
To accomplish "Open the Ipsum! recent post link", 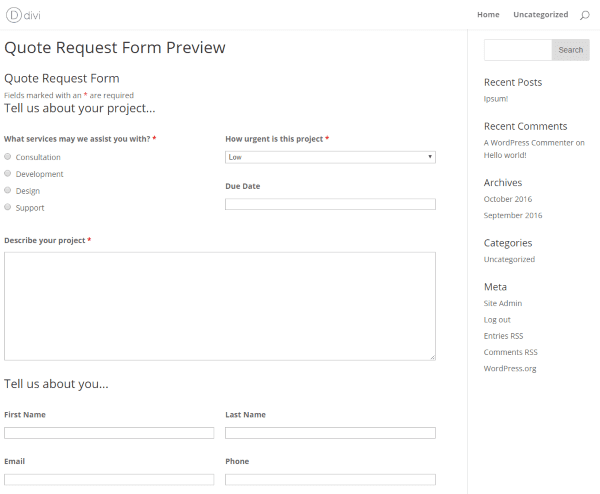I will click(498, 99).
